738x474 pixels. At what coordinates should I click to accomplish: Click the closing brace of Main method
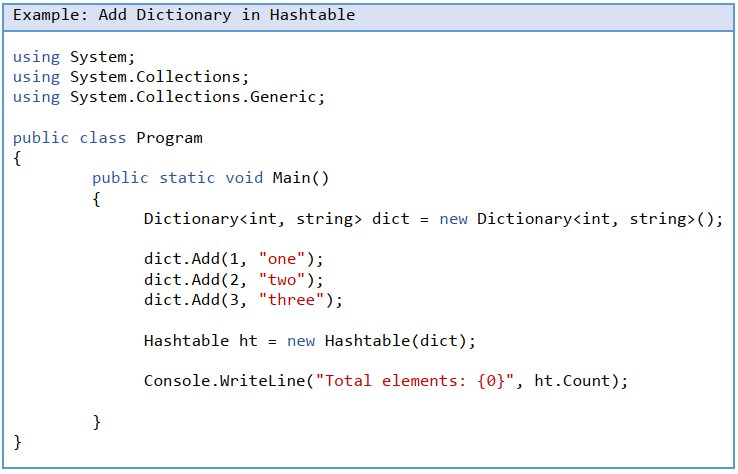[97, 422]
